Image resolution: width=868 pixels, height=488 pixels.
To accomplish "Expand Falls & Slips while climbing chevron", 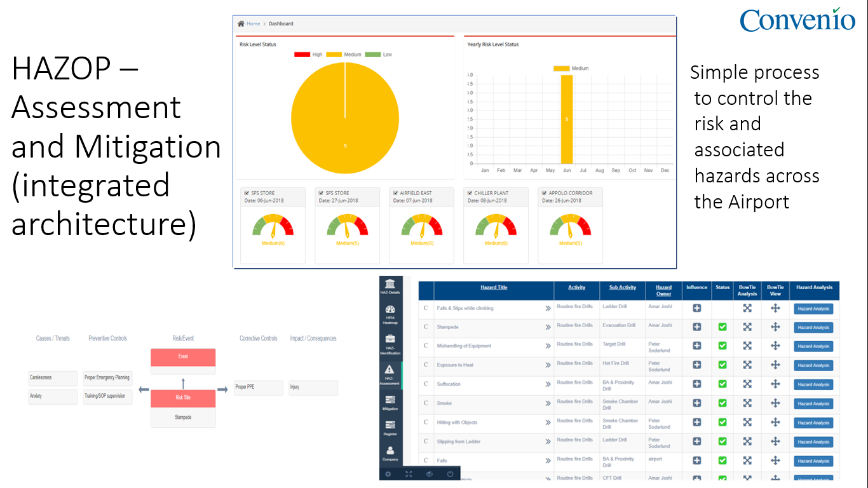I will (548, 308).
